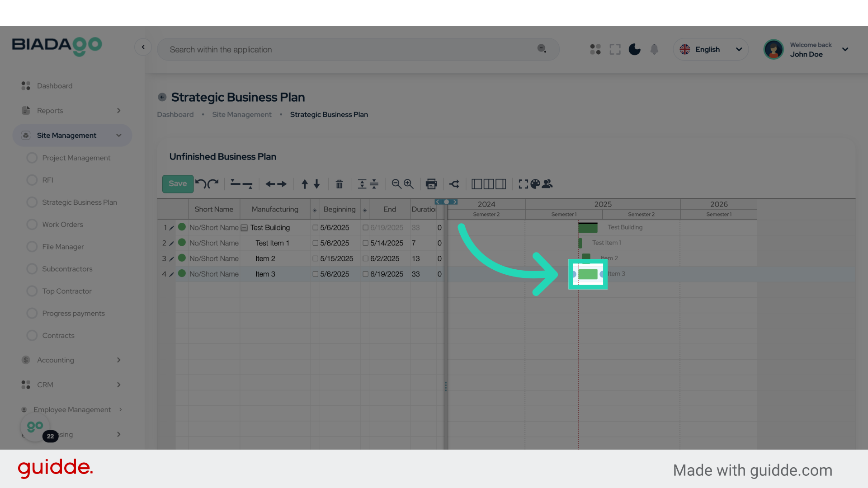Collapse the Test Building task row
Image resolution: width=868 pixels, height=488 pixels.
pyautogui.click(x=244, y=228)
